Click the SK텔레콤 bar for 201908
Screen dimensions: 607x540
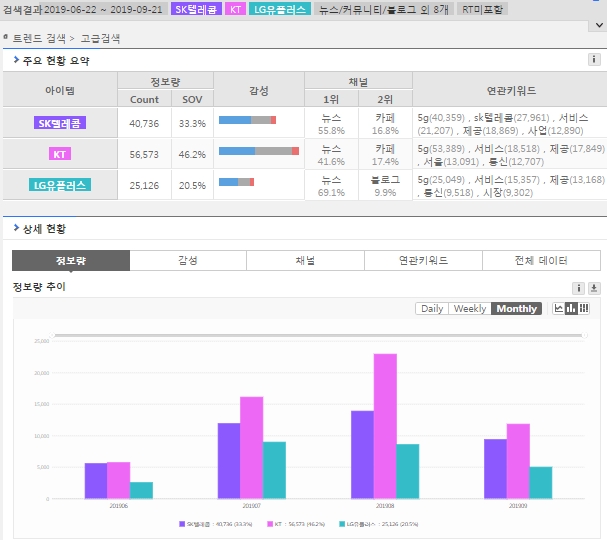tap(362, 455)
